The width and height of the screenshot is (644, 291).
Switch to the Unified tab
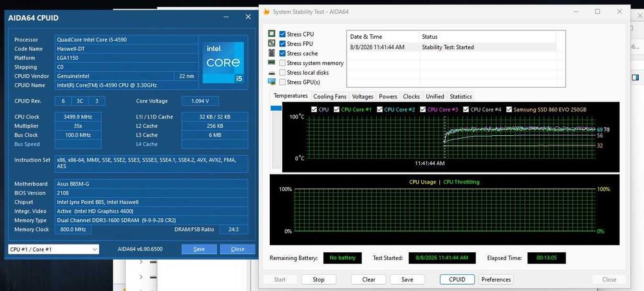435,97
